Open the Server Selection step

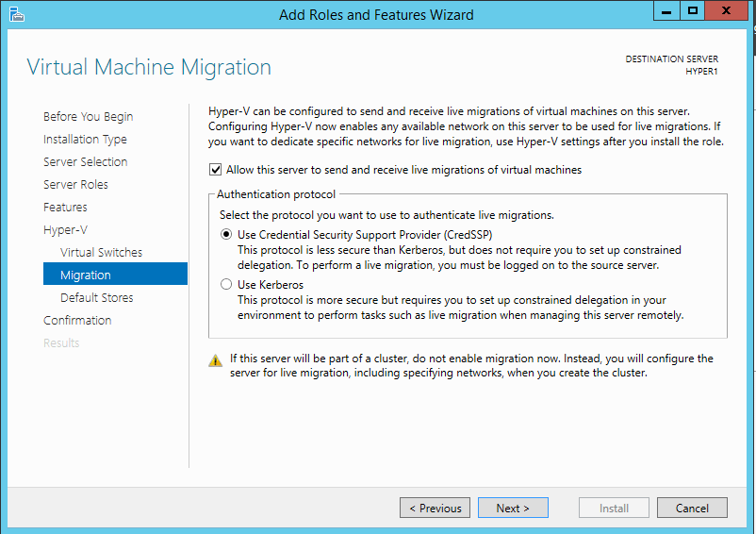pos(85,162)
